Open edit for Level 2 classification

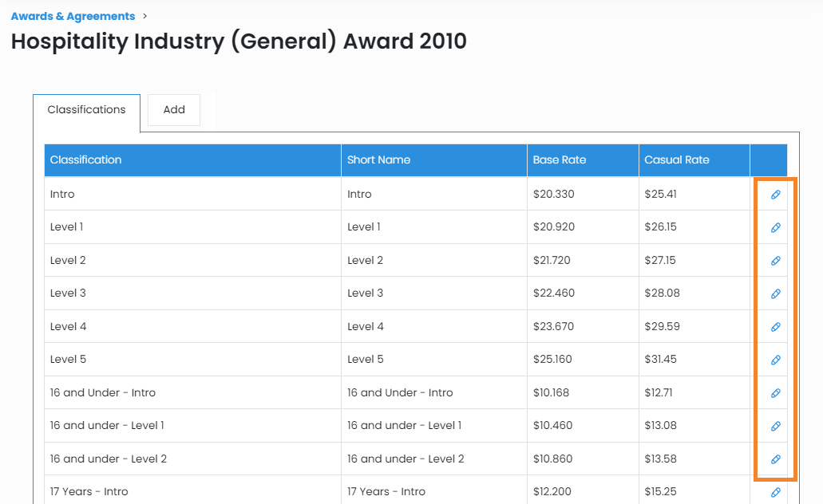(775, 261)
